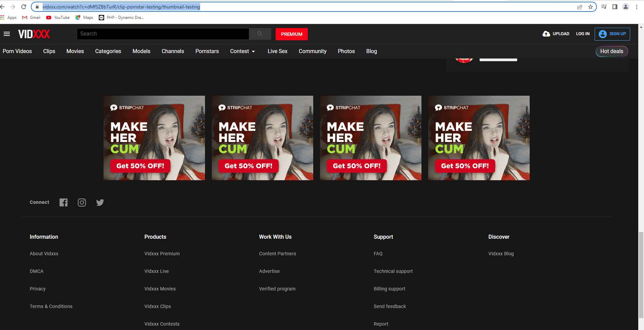Open the Photos nav tab
Image resolution: width=644 pixels, height=330 pixels.
[x=346, y=51]
